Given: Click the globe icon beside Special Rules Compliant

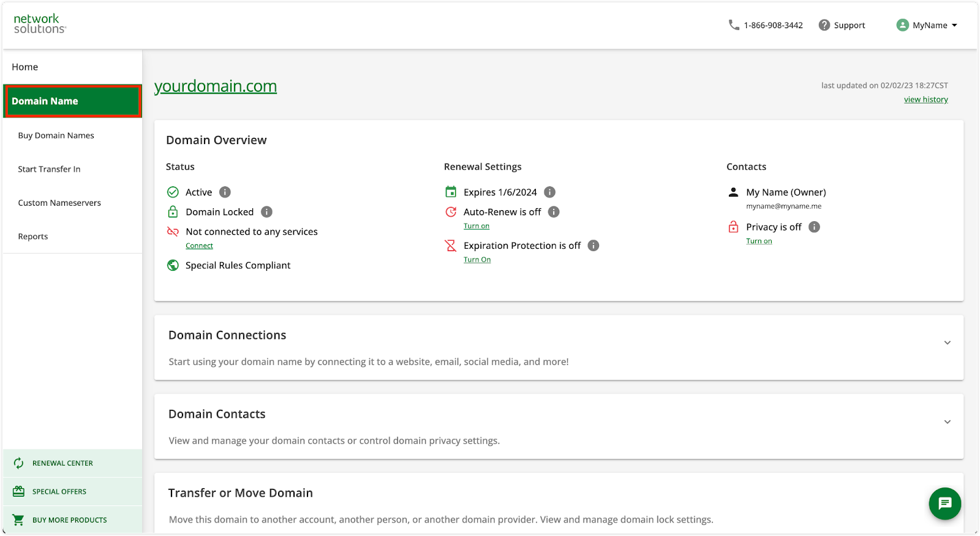Looking at the screenshot, I should coord(173,265).
